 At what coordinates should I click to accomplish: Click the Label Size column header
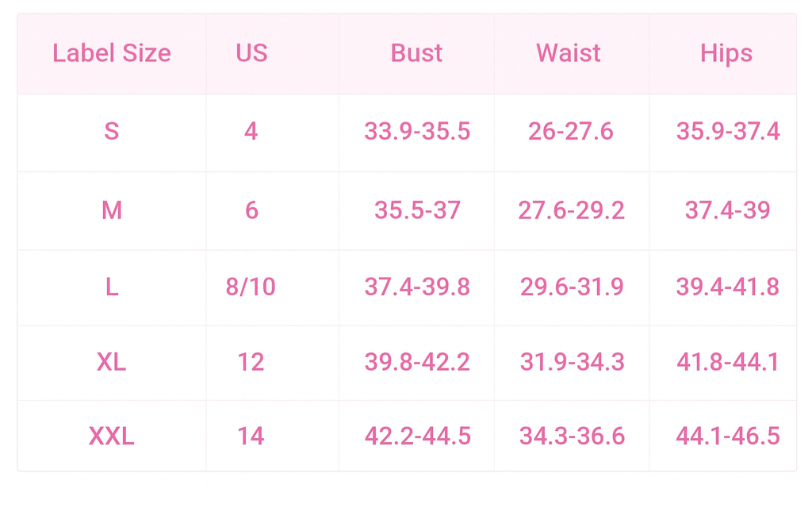click(x=112, y=53)
